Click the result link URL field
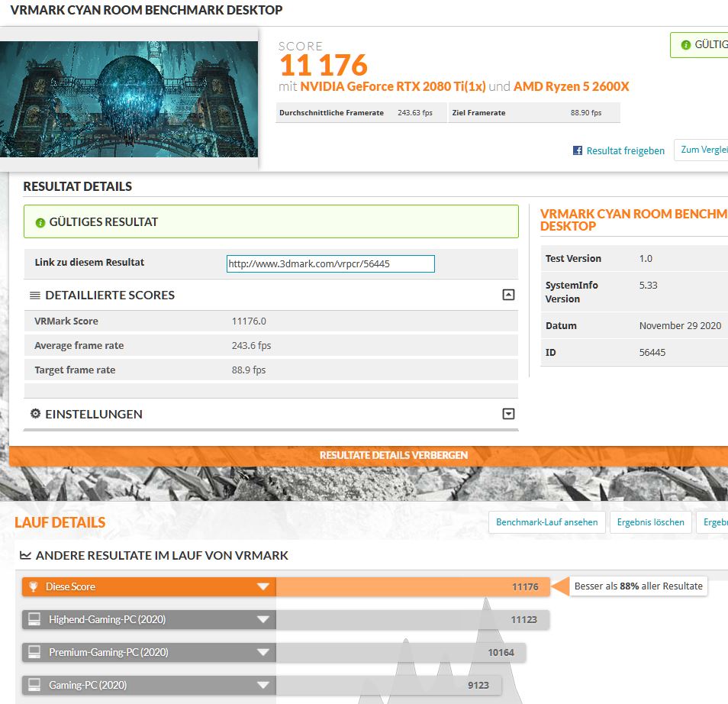The image size is (728, 704). click(330, 264)
